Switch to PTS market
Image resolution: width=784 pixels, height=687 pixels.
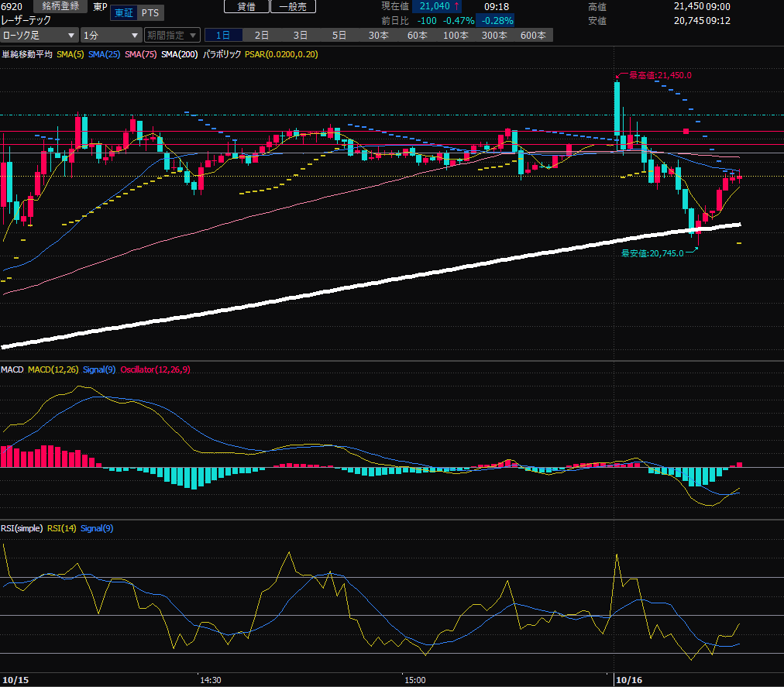152,13
